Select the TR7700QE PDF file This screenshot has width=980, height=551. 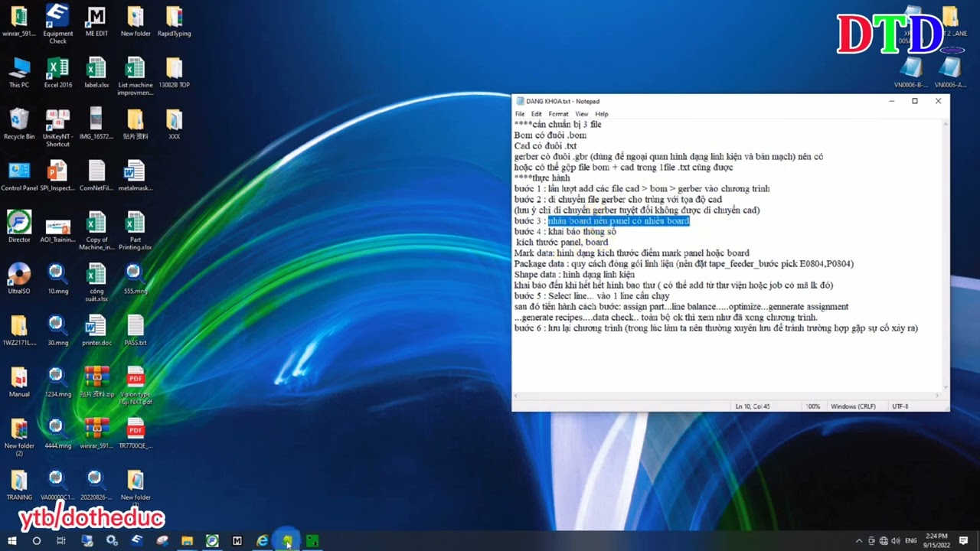(x=136, y=434)
